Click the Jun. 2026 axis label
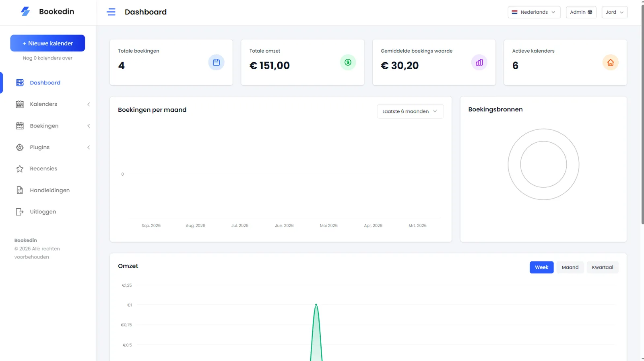This screenshot has height=361, width=644. pyautogui.click(x=284, y=226)
